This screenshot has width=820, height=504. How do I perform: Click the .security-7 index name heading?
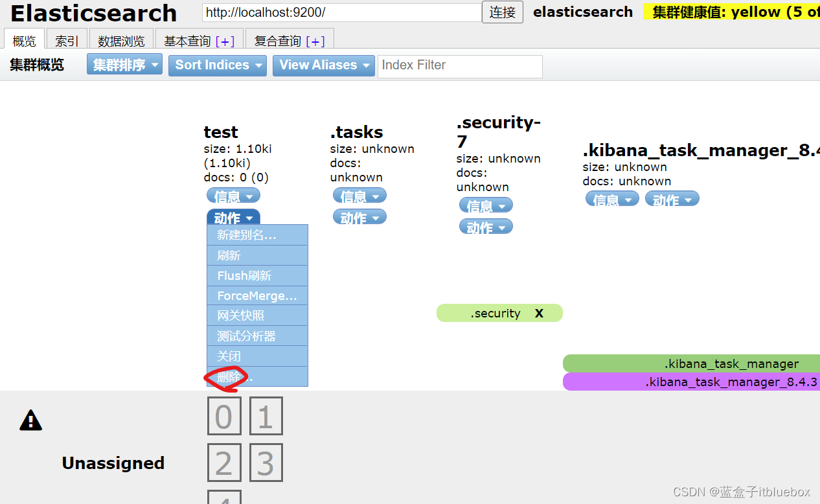coord(499,132)
